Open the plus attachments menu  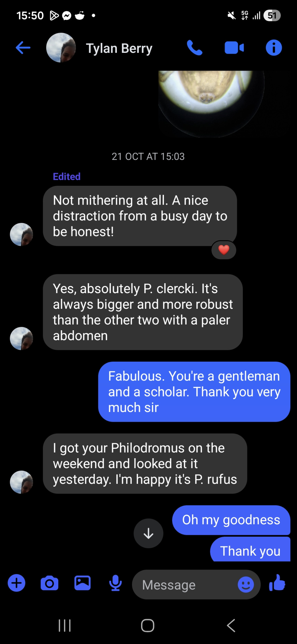coord(17,583)
